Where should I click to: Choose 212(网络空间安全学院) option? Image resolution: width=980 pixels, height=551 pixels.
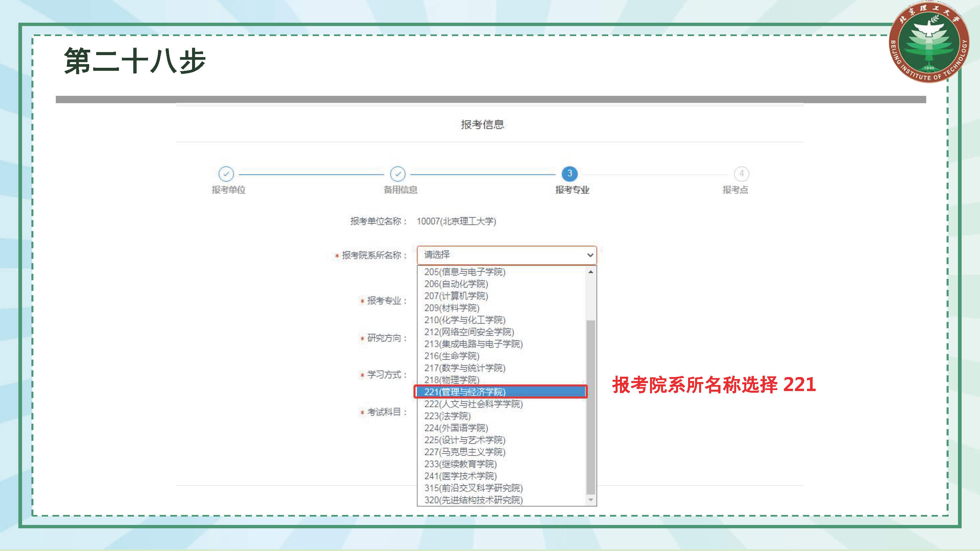pyautogui.click(x=469, y=332)
